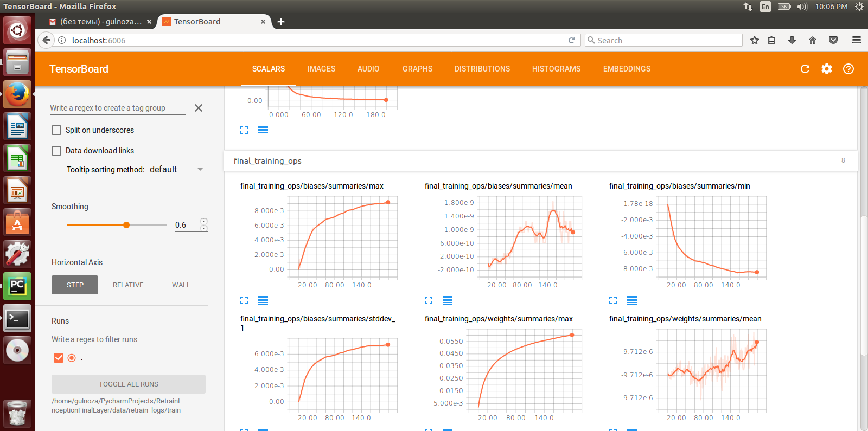Open Tooltip sorting method dropdown
The height and width of the screenshot is (431, 868).
tap(177, 170)
